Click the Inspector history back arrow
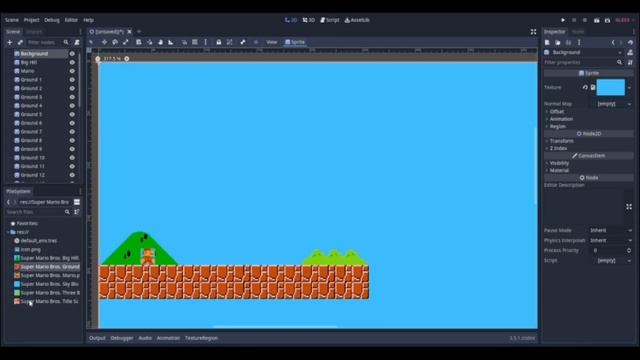 pos(613,42)
